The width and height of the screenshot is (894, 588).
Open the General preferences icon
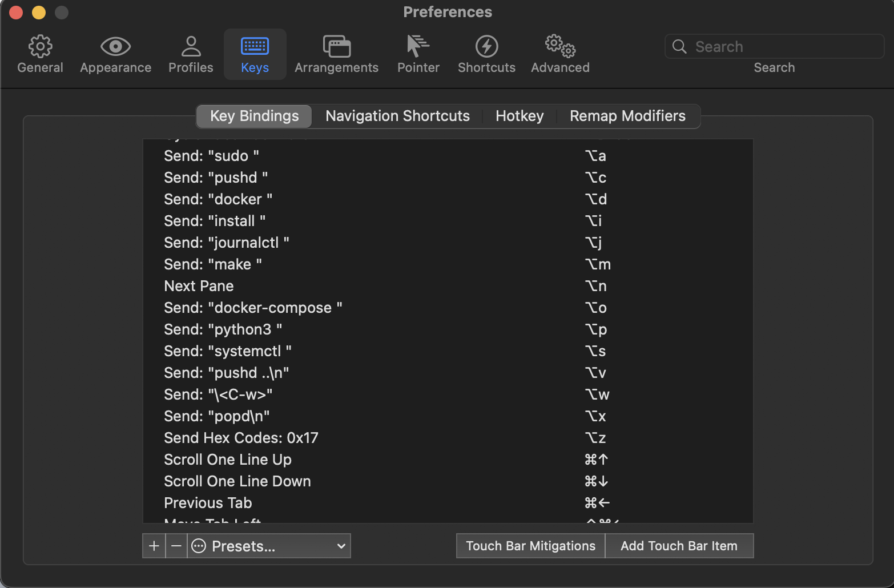coord(40,53)
